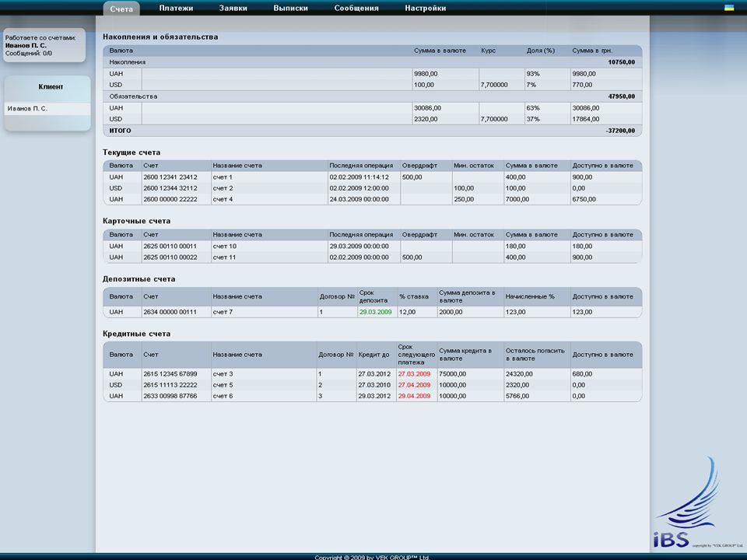Open credit account 2615 11113 22222
The height and width of the screenshot is (560, 747).
tap(170, 385)
